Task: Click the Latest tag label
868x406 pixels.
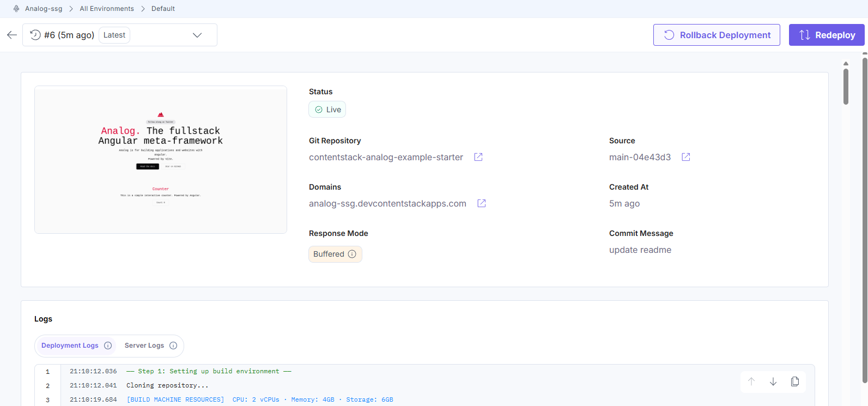Action: pyautogui.click(x=114, y=35)
